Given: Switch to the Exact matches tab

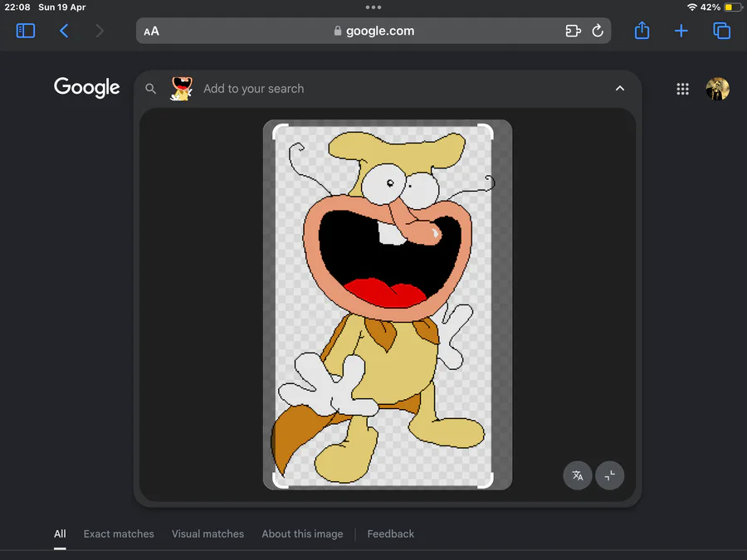Looking at the screenshot, I should (x=119, y=533).
